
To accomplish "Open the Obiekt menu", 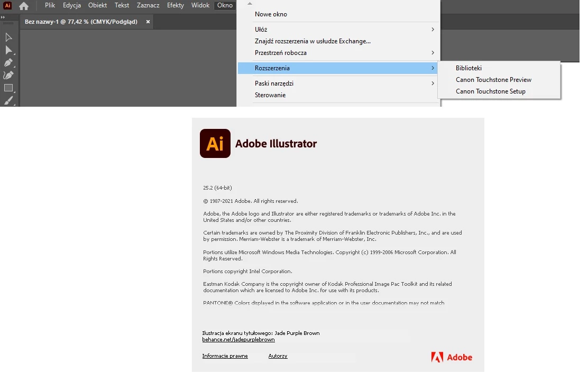I will click(97, 5).
